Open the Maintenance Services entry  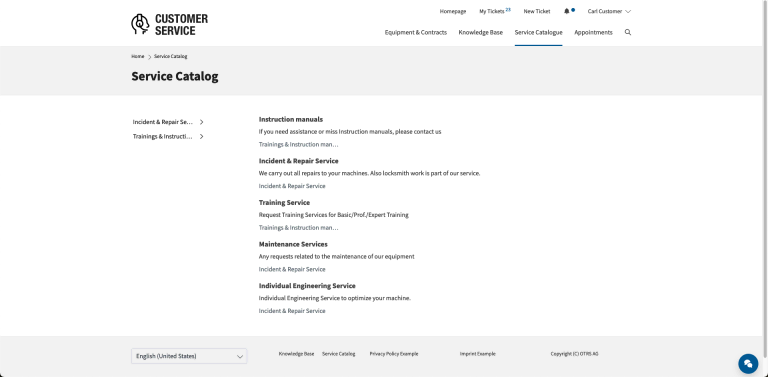pos(293,244)
